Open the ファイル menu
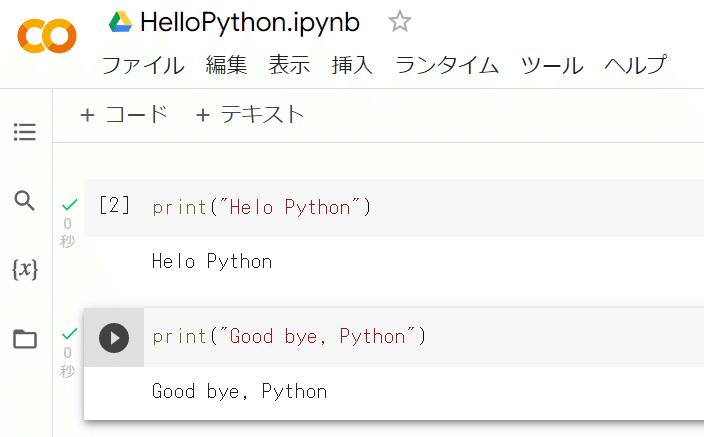 click(x=143, y=66)
